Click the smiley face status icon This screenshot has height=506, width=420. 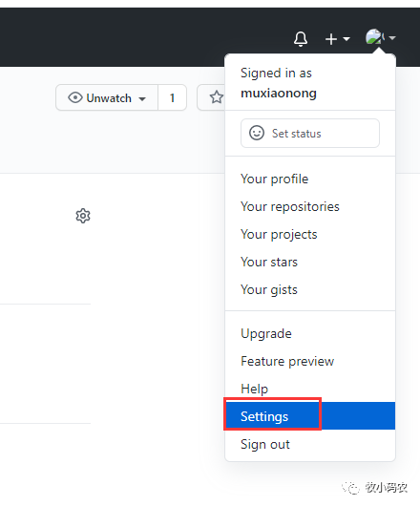pyautogui.click(x=257, y=133)
